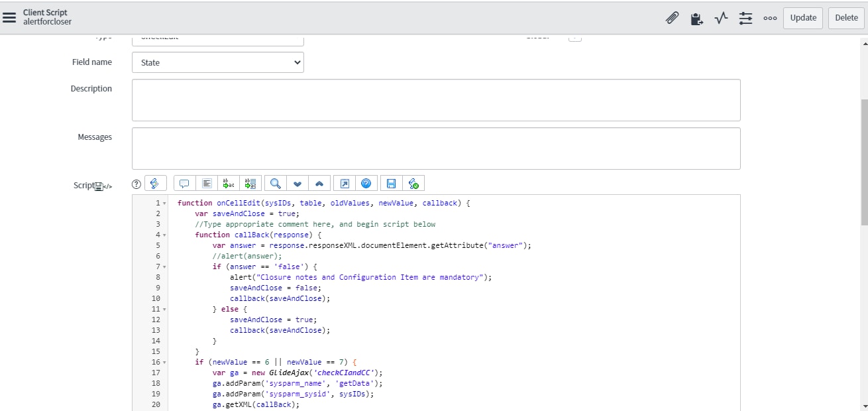Viewport: 868px width, 411px height.
Task: Click the scroll up arrow of the page scrollbar
Action: [863, 42]
